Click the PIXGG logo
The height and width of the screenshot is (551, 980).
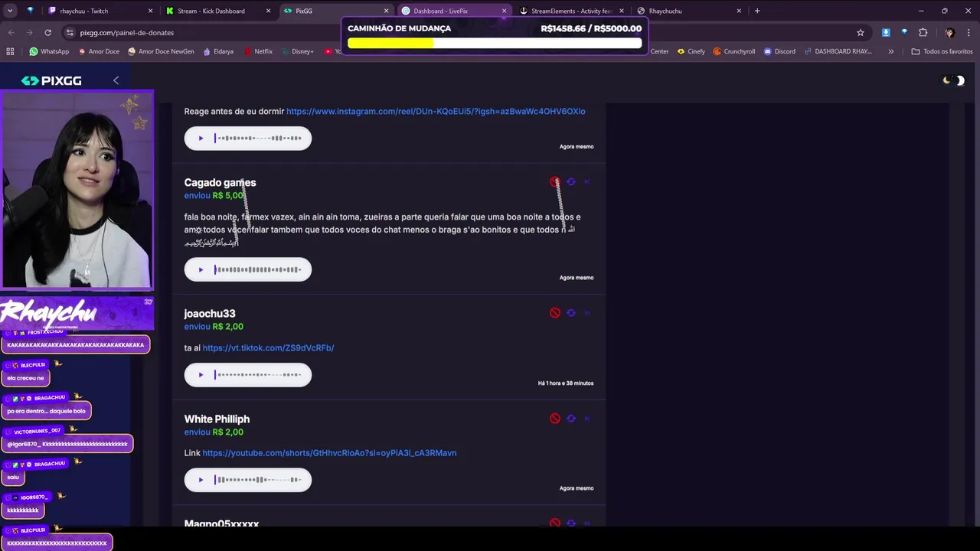[51, 80]
